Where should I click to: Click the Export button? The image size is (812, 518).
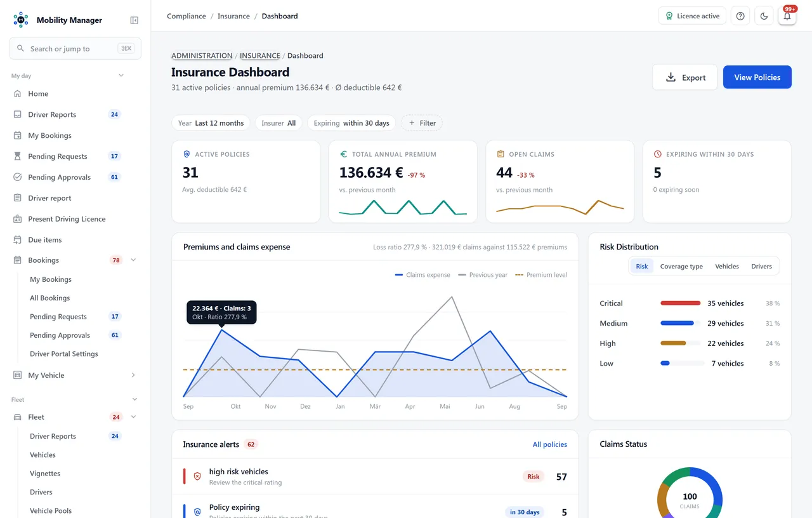click(684, 77)
